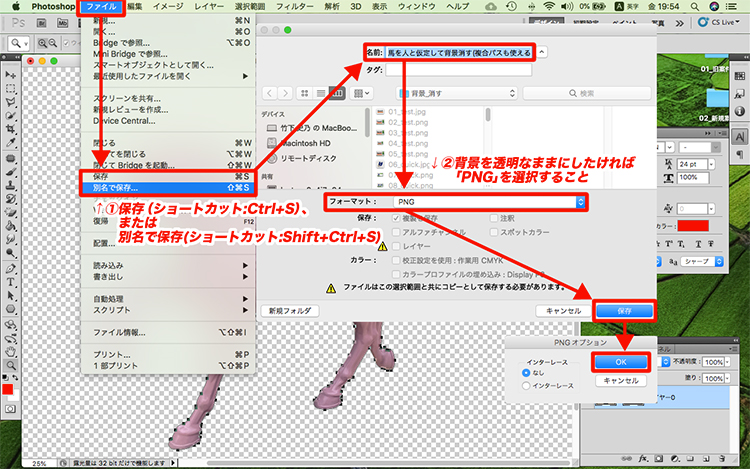Select the Zoom tool in the toolbox
The width and height of the screenshot is (750, 469).
click(x=11, y=366)
